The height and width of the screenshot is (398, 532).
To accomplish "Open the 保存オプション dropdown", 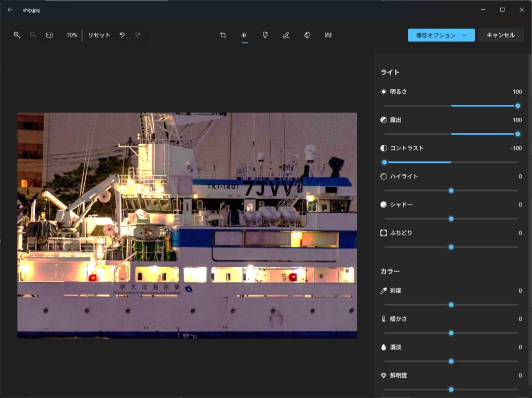I will [441, 35].
